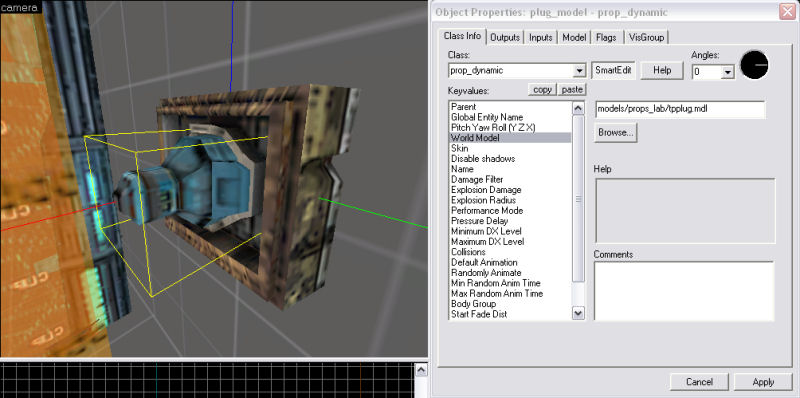Expand the Angles dropdown
Viewport: 800px width, 398px height.
(728, 72)
